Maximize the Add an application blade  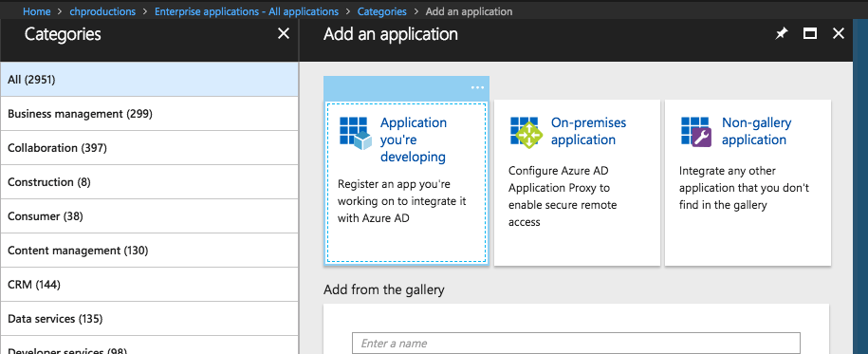[x=810, y=34]
